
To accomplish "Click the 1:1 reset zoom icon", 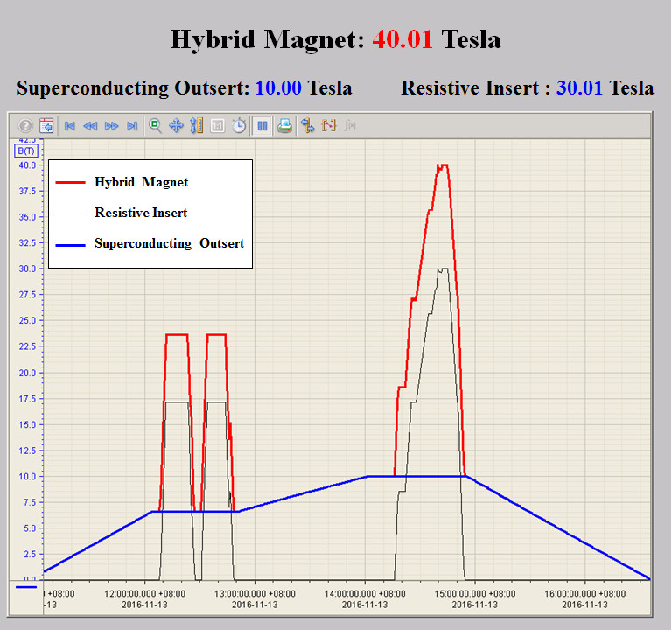I will pos(218,126).
